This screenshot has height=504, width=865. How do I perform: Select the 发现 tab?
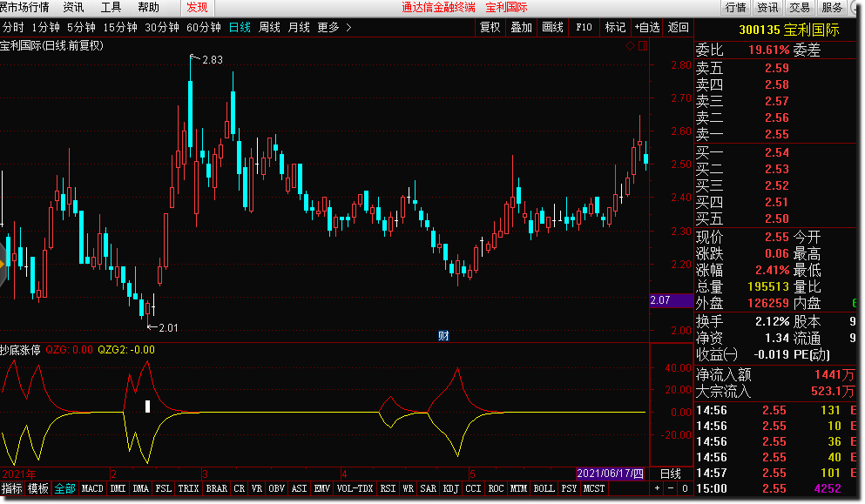(197, 8)
